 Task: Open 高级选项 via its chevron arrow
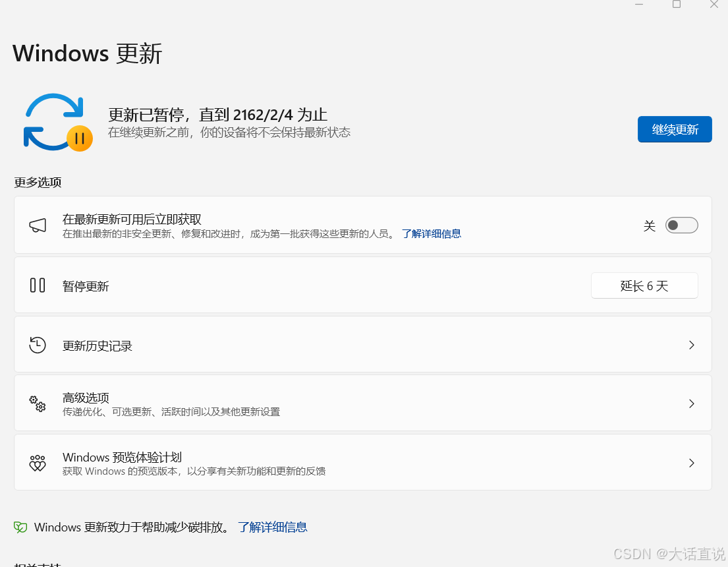(691, 403)
